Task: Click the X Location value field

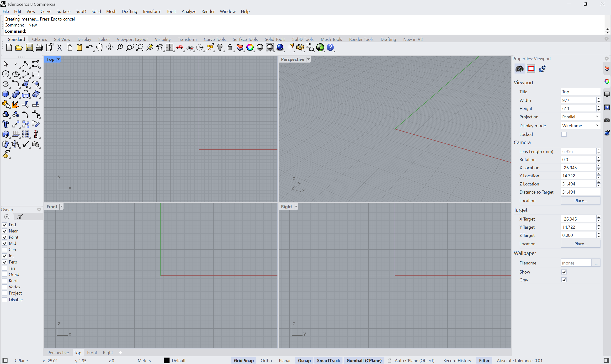Action: [x=578, y=168]
